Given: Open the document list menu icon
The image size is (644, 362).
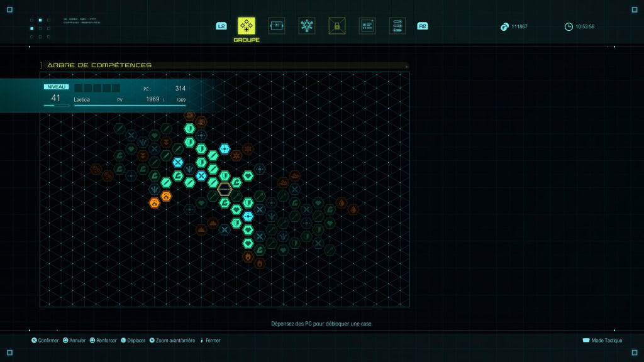Looking at the screenshot, I should pyautogui.click(x=367, y=26).
